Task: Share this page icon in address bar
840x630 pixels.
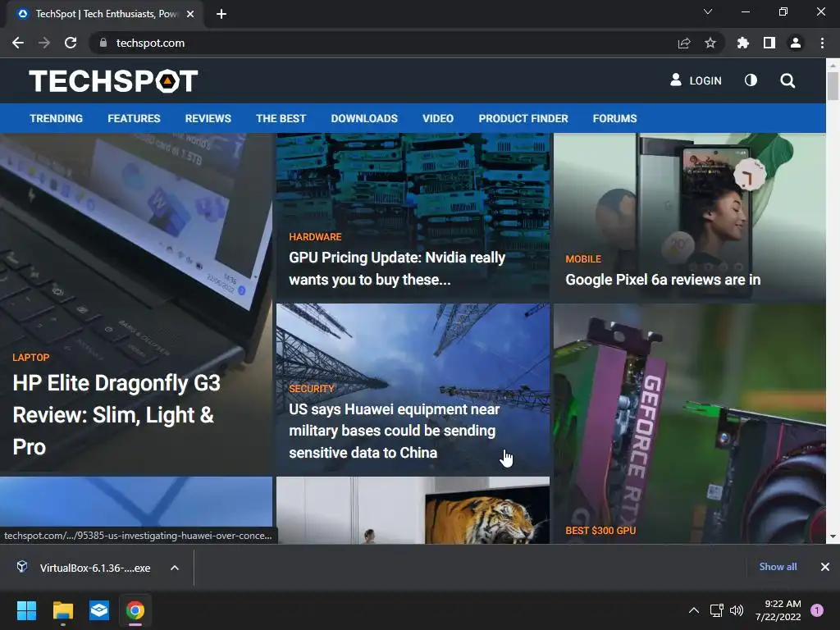Action: click(684, 43)
